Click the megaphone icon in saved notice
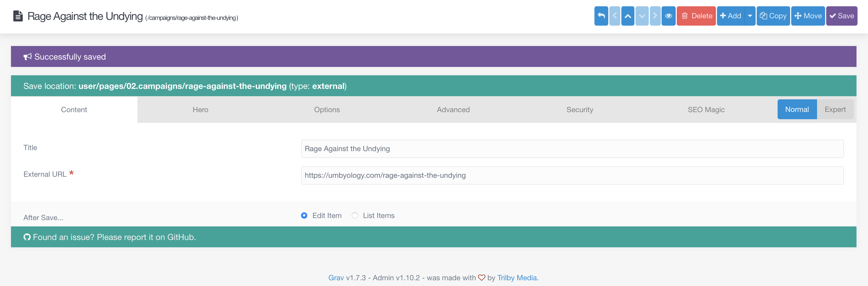Viewport: 868px width, 286px height. 27,57
